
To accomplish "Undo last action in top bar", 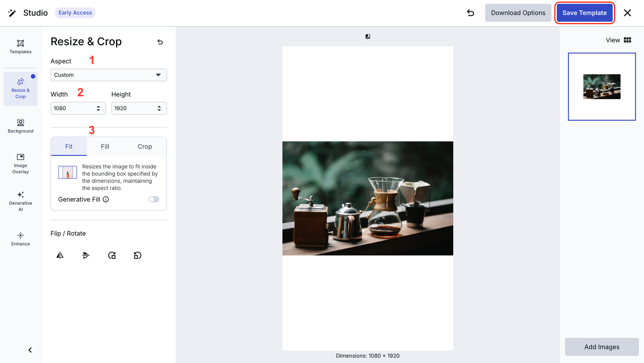I will point(471,13).
